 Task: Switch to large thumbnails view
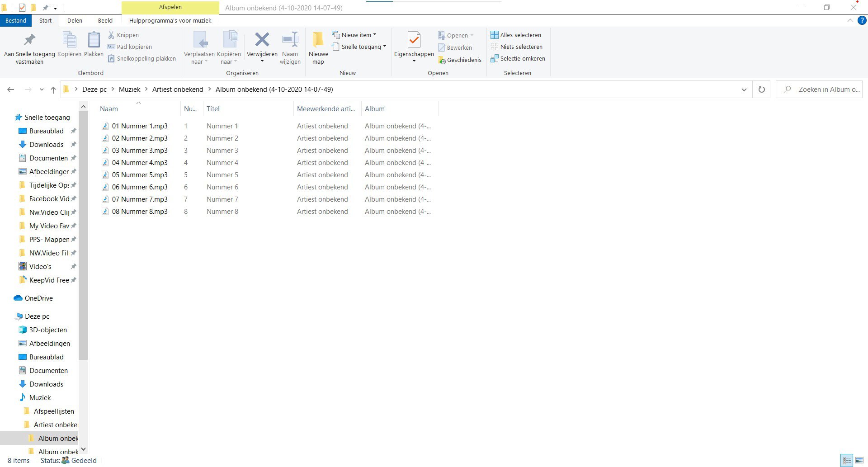pyautogui.click(x=859, y=461)
